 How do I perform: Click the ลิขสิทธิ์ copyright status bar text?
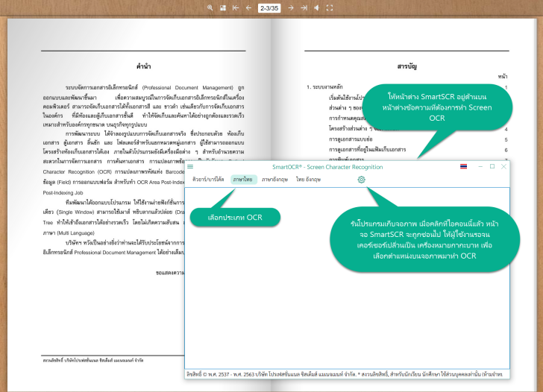(x=345, y=374)
